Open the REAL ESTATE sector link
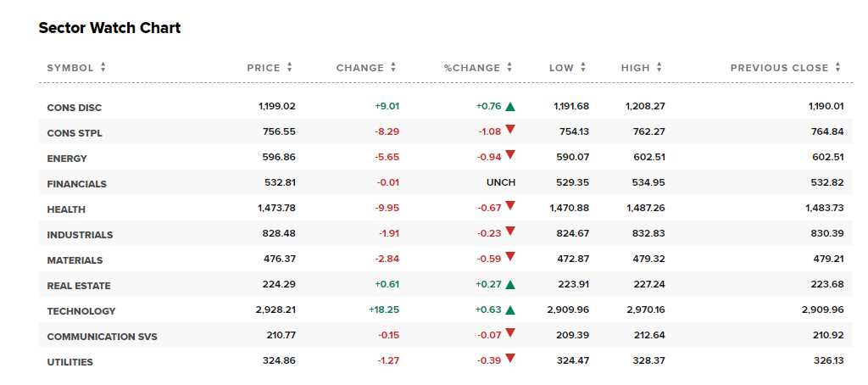This screenshot has height=385, width=868. [x=79, y=286]
